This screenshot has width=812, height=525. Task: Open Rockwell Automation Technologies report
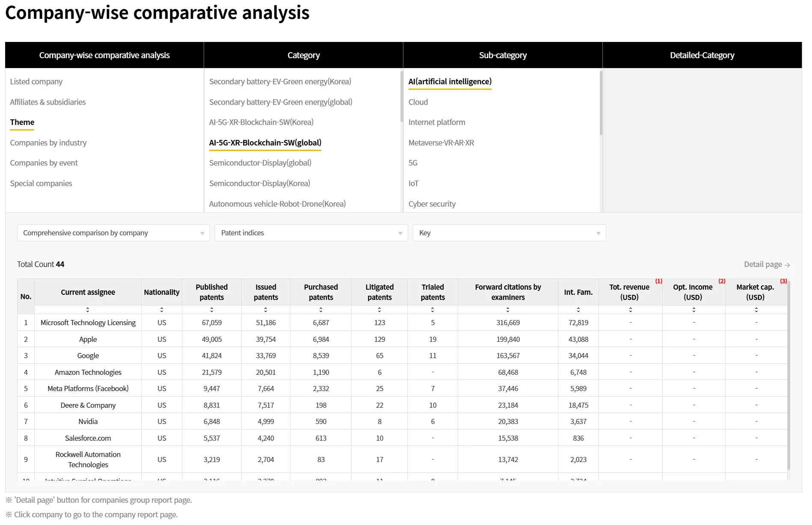88,460
